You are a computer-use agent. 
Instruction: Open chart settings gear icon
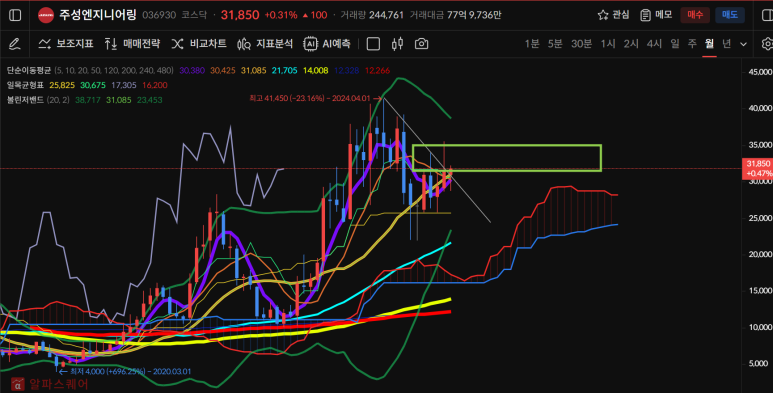[767, 44]
